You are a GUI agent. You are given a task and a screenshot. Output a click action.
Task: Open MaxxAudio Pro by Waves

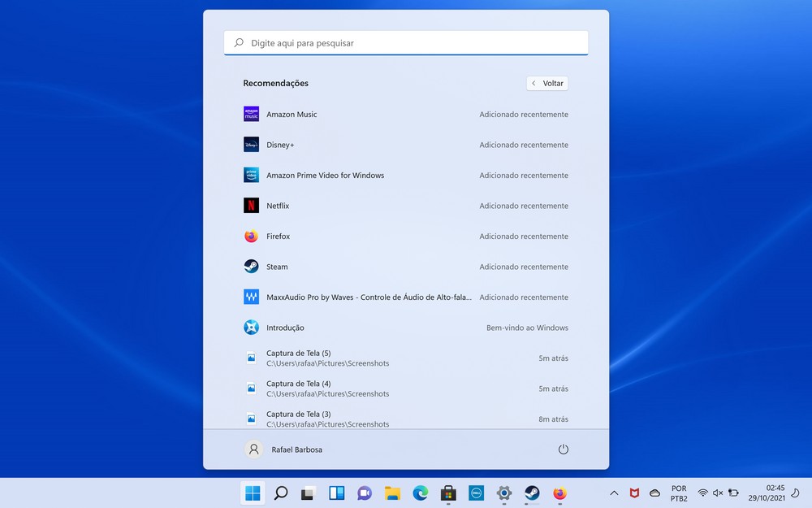(368, 297)
